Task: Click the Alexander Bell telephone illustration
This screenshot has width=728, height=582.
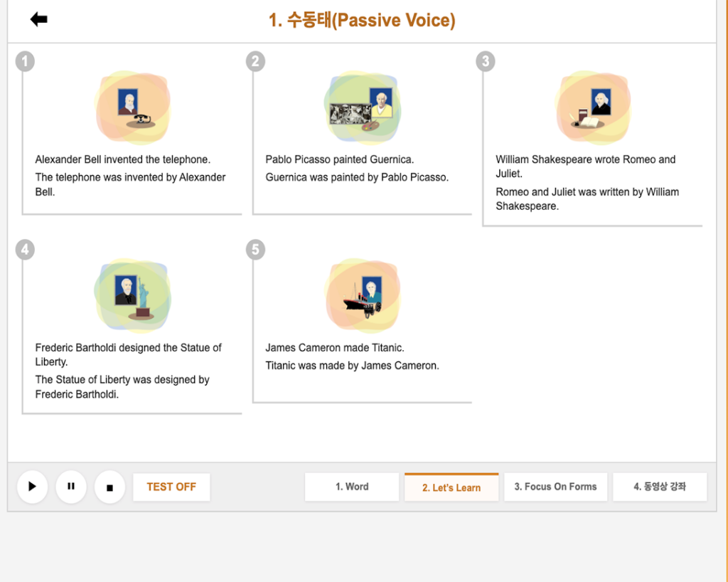Action: pyautogui.click(x=133, y=108)
